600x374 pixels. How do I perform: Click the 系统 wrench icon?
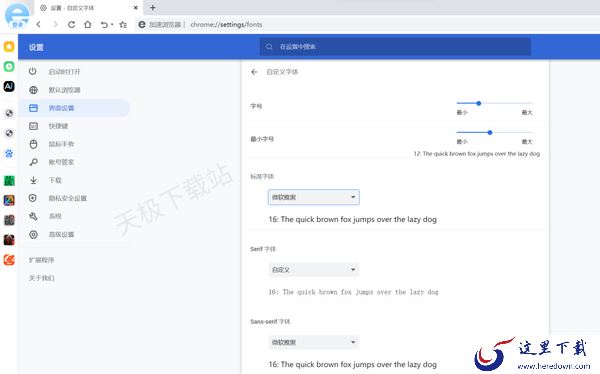(33, 216)
